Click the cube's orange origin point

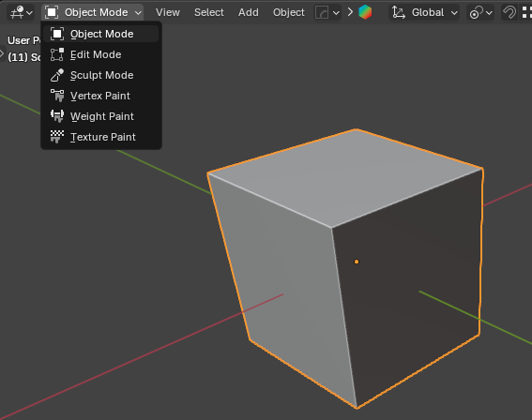[x=357, y=262]
